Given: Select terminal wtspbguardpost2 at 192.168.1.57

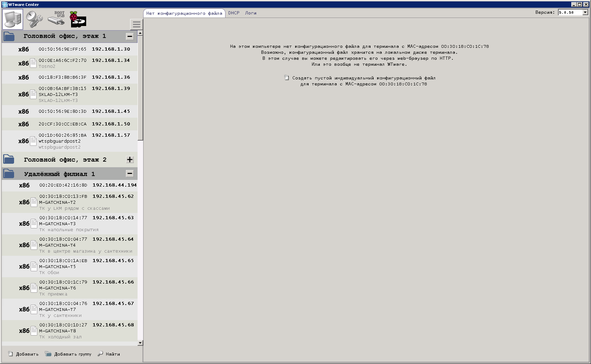Looking at the screenshot, I should pyautogui.click(x=70, y=141).
